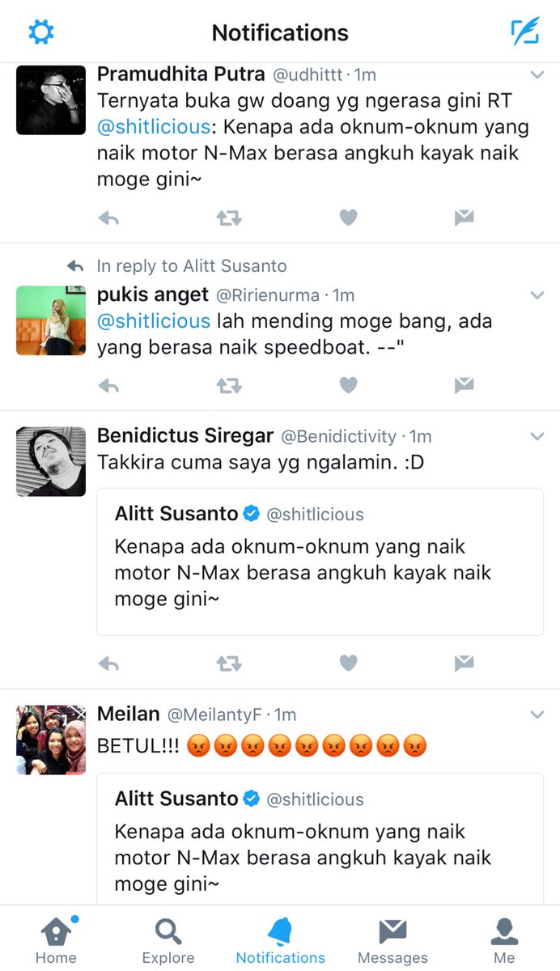Screen dimensions: 560x971
Task: Like Benidictus Siregar's tweet
Action: [x=348, y=664]
